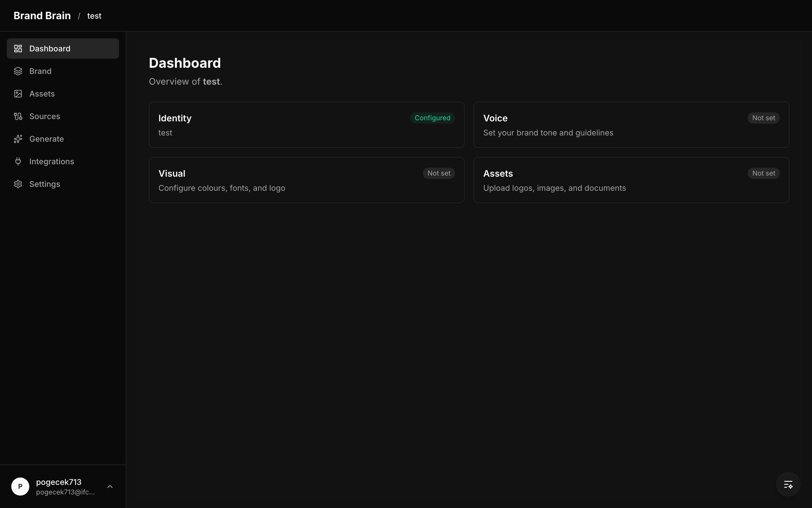Go to the Brand label
Viewport: 812px width, 508px height.
(40, 71)
